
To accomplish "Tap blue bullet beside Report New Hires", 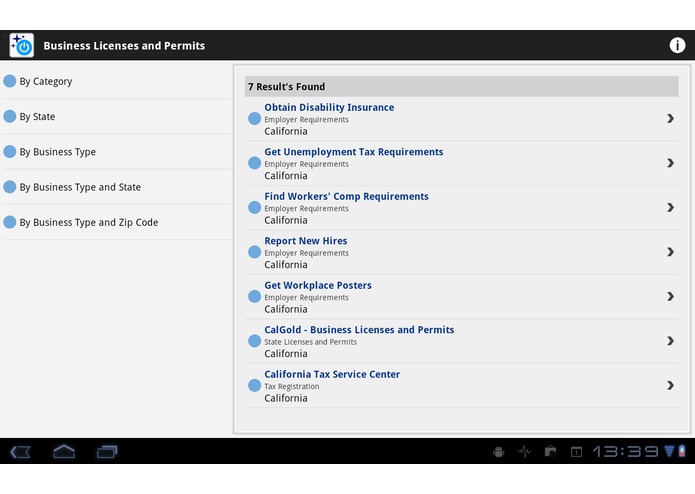I will (x=254, y=252).
